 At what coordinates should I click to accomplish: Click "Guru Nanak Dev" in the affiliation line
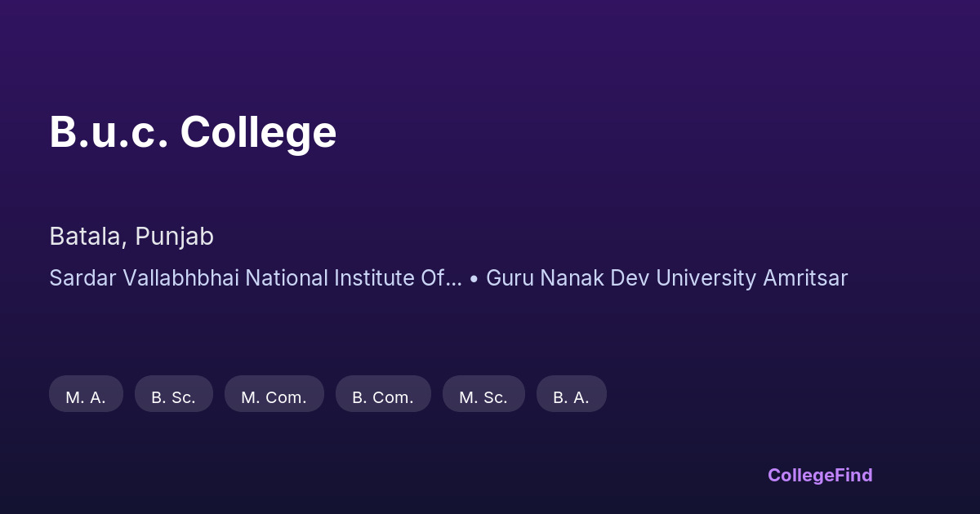click(568, 278)
